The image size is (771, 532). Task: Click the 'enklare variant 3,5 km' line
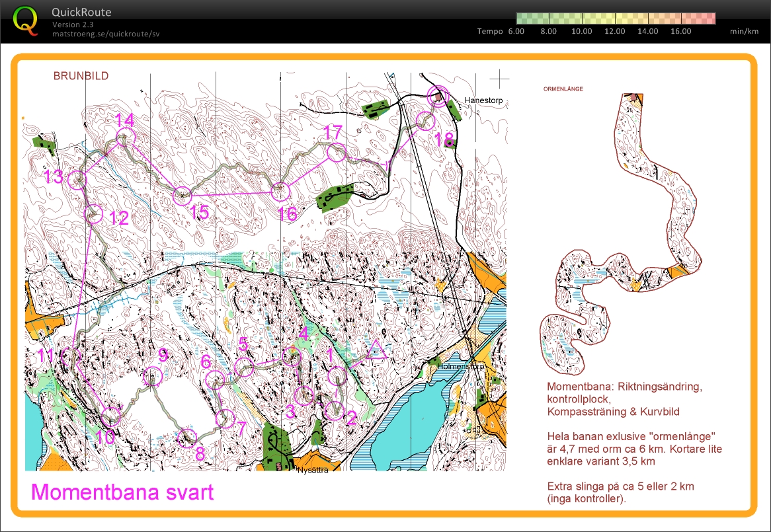601,461
